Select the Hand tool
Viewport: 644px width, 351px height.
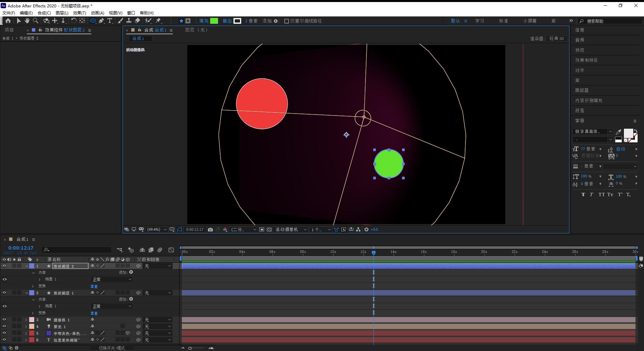click(x=27, y=21)
